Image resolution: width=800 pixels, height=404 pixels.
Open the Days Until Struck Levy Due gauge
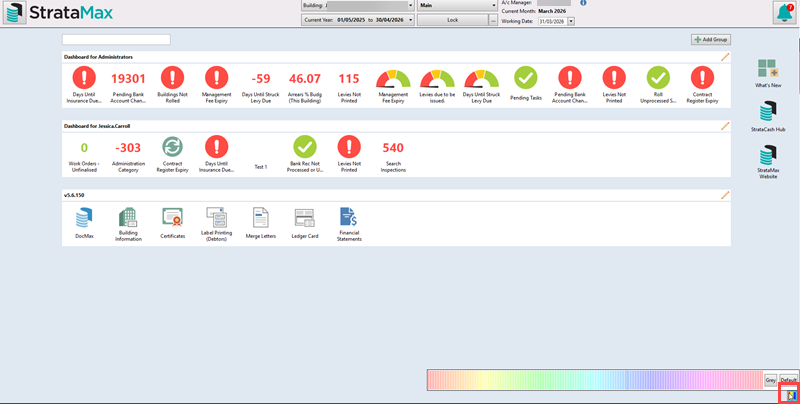(481, 85)
